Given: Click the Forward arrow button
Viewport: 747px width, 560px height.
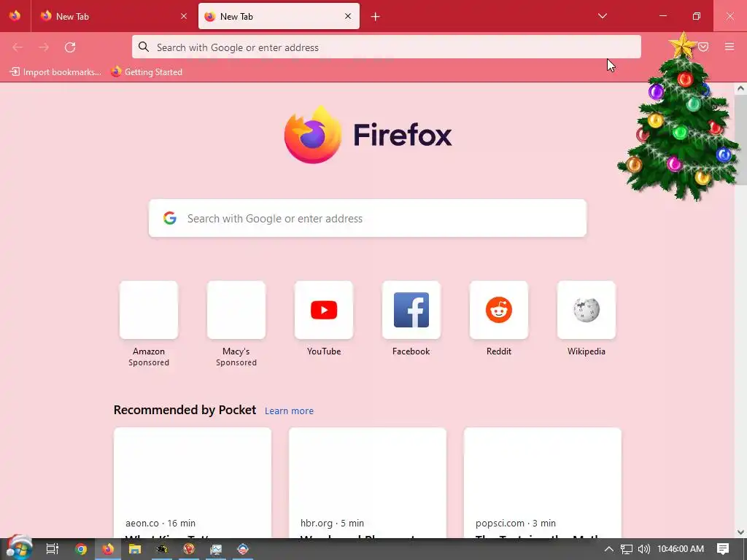Looking at the screenshot, I should coord(44,47).
